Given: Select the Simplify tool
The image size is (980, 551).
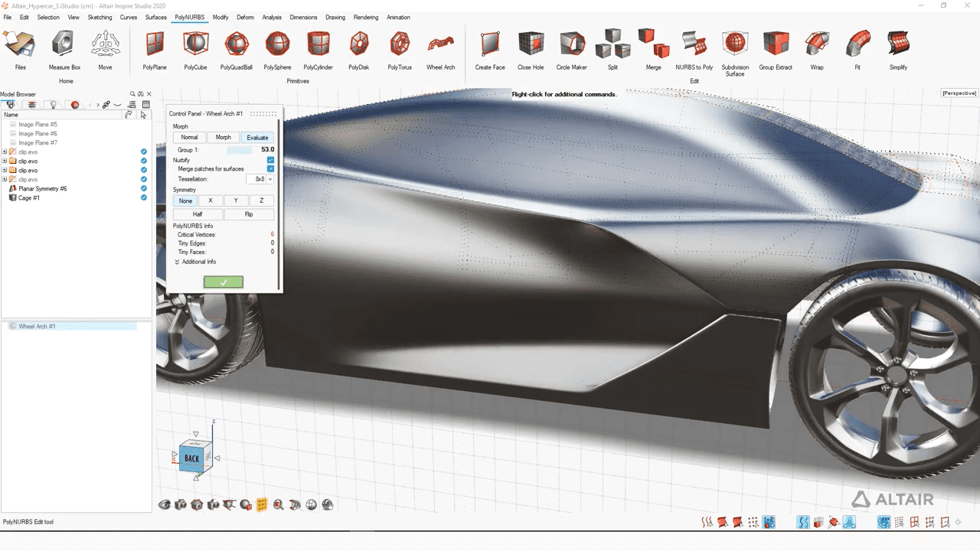Looking at the screenshot, I should pos(898,51).
